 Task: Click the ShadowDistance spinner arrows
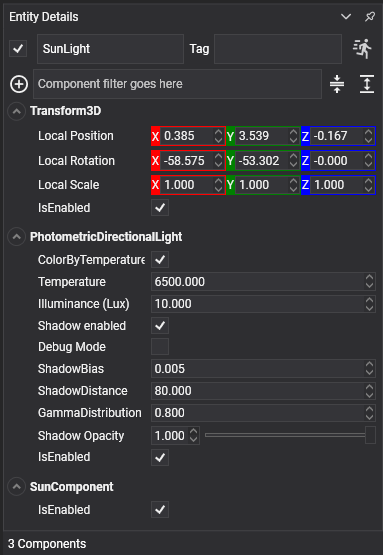[x=370, y=391]
